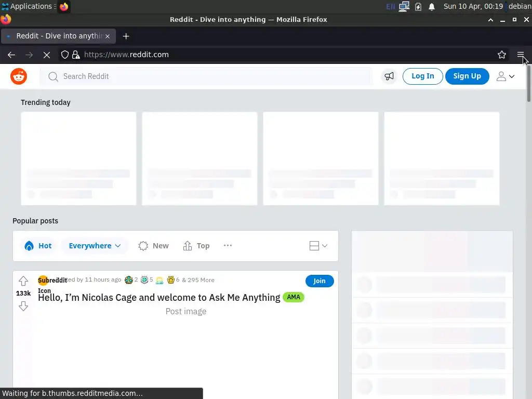Focus the Search Reddit input field
The height and width of the screenshot is (399, 532).
click(206, 76)
